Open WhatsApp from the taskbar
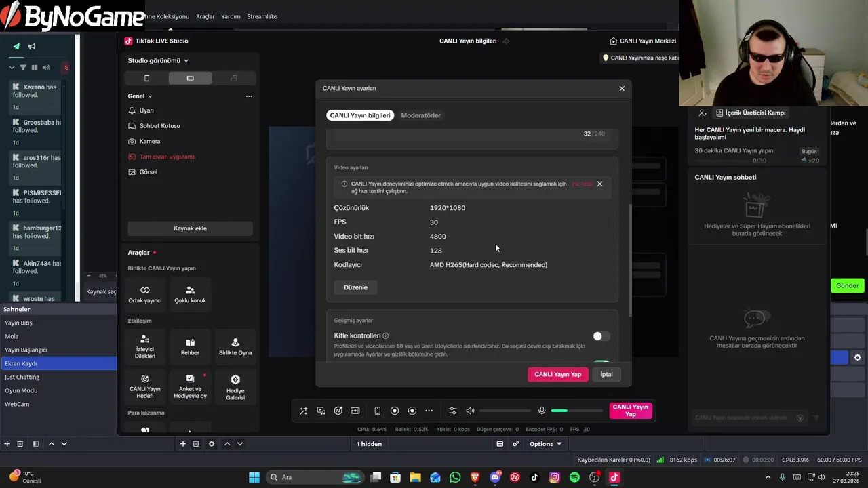Viewport: 868px width, 488px height. (455, 477)
